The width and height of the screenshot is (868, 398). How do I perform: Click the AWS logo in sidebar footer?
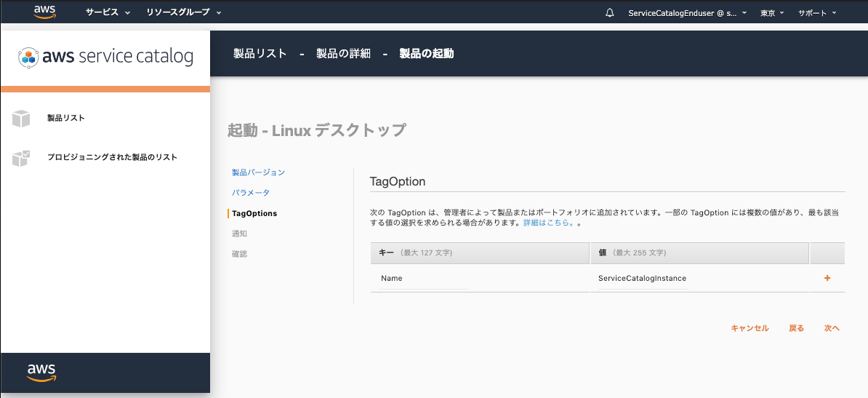pyautogui.click(x=41, y=373)
